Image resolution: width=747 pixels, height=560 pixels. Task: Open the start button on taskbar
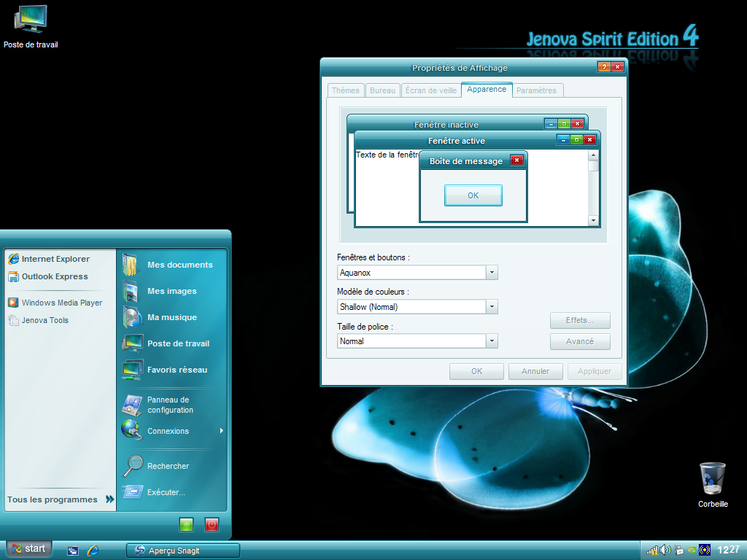[28, 549]
